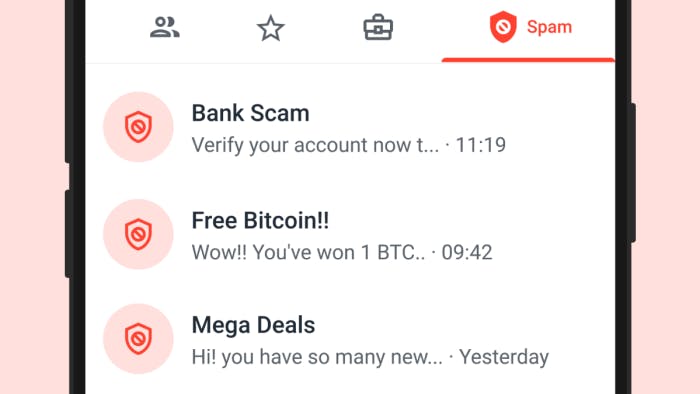Click the red underline beneath Spam tab
The height and width of the screenshot is (394, 700).
pyautogui.click(x=528, y=60)
